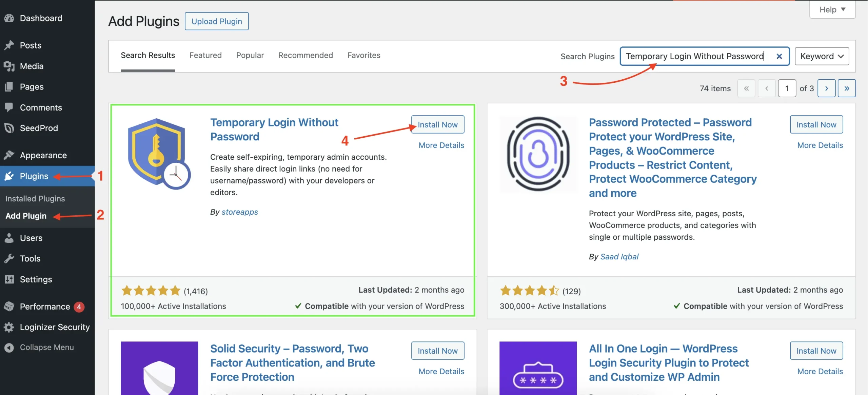Open the Keyword search dropdown
The width and height of the screenshot is (868, 395).
pos(822,56)
